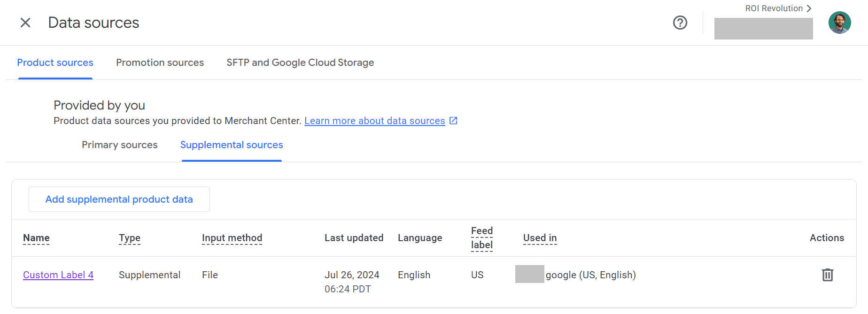Open the Custom Label 4 data source
The image size is (868, 314).
point(58,275)
